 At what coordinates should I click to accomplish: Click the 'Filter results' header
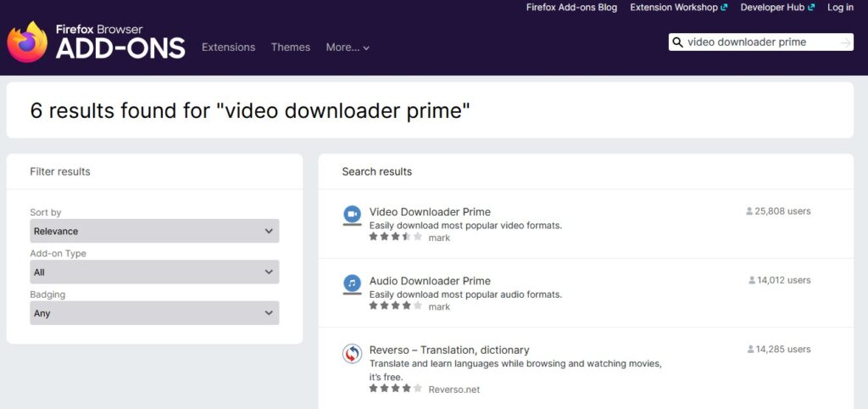click(x=60, y=171)
